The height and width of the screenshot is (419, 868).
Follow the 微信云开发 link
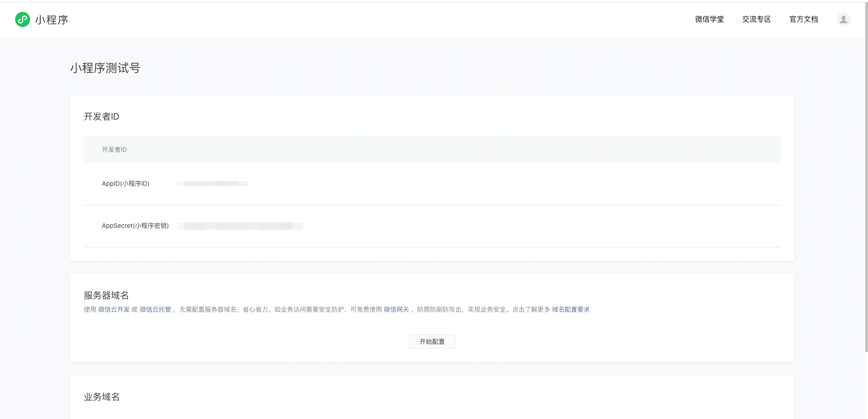[x=114, y=309]
